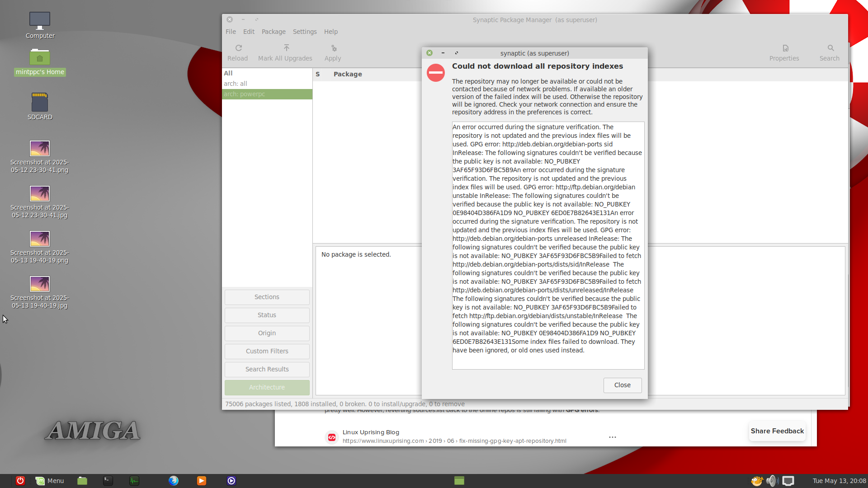
Task: Open the Mint Menu on the taskbar
Action: pyautogui.click(x=50, y=481)
